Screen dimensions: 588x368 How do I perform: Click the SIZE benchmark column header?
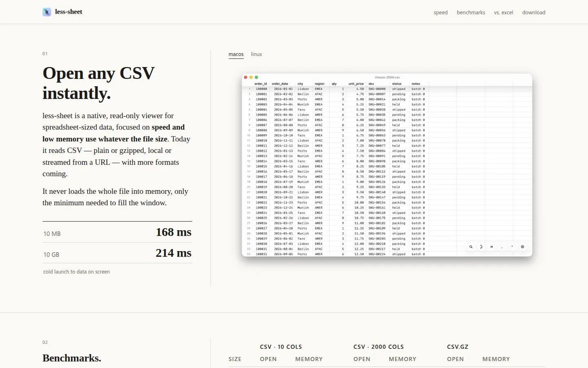pyautogui.click(x=235, y=359)
